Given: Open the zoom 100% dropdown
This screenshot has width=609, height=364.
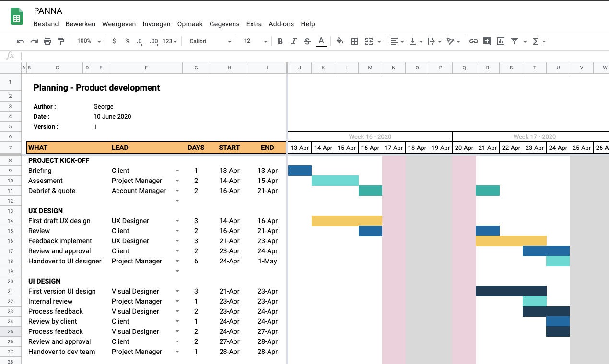Looking at the screenshot, I should point(89,41).
